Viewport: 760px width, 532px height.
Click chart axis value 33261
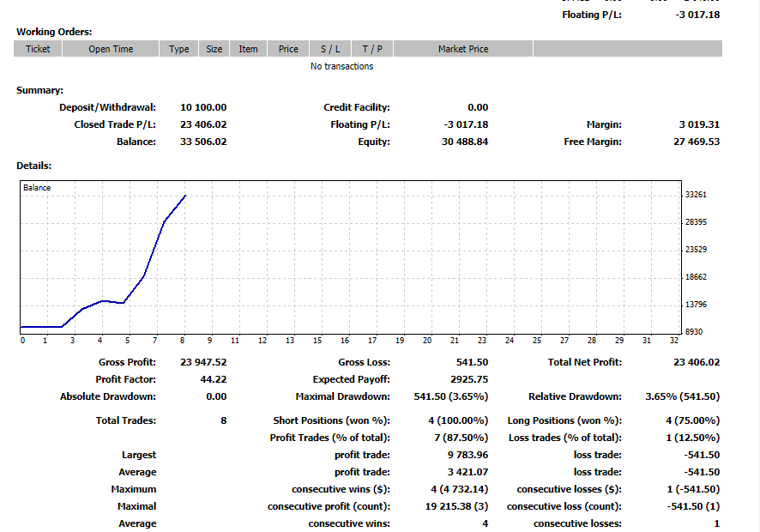click(696, 195)
